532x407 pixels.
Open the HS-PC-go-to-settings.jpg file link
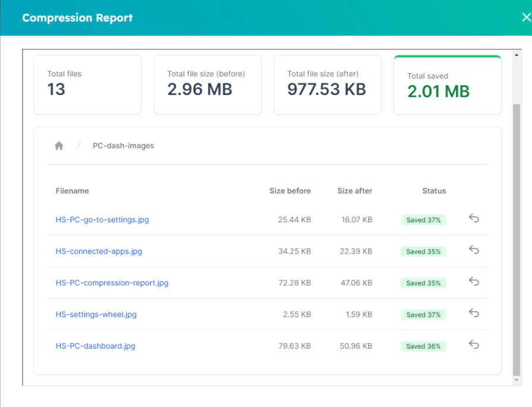pos(102,220)
